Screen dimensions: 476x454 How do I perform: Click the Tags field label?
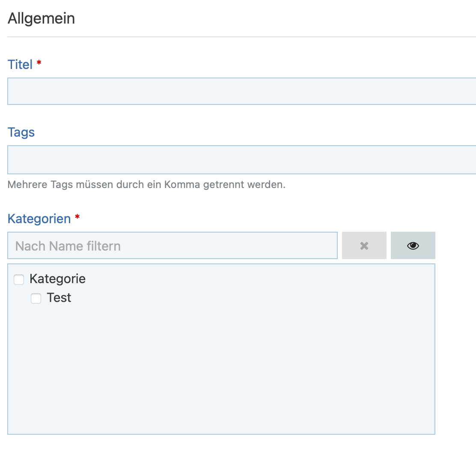21,132
